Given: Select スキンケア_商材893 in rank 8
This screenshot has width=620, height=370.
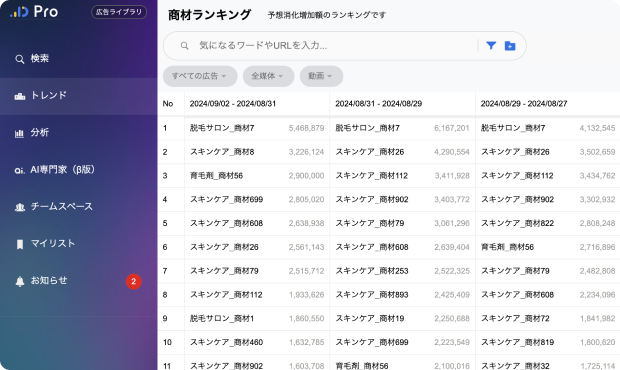Looking at the screenshot, I should [x=372, y=294].
